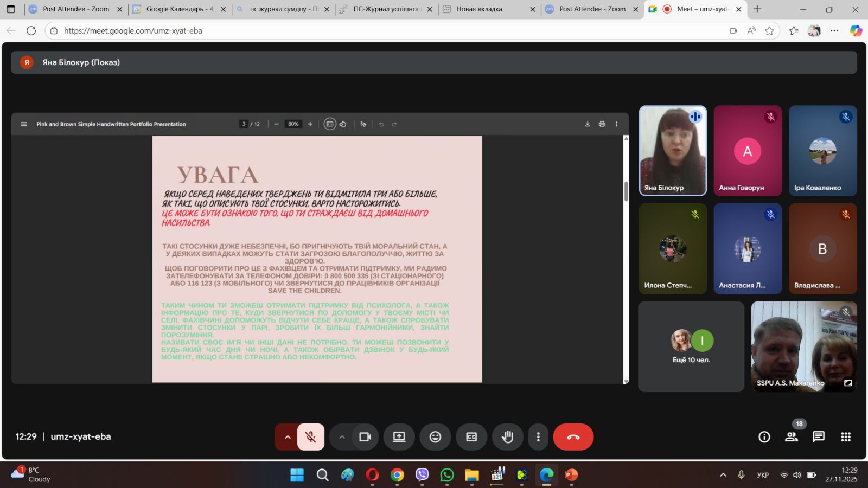868x488 pixels.
Task: Open the activities grid icon
Action: click(x=845, y=437)
